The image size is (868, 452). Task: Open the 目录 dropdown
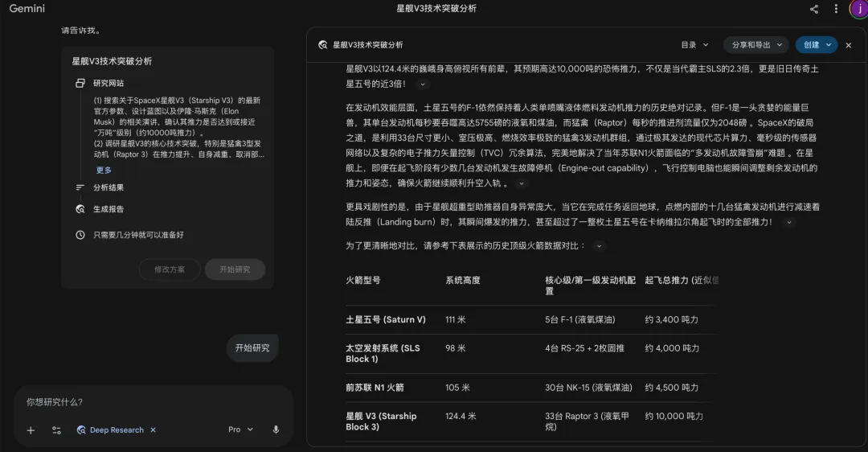click(x=694, y=45)
